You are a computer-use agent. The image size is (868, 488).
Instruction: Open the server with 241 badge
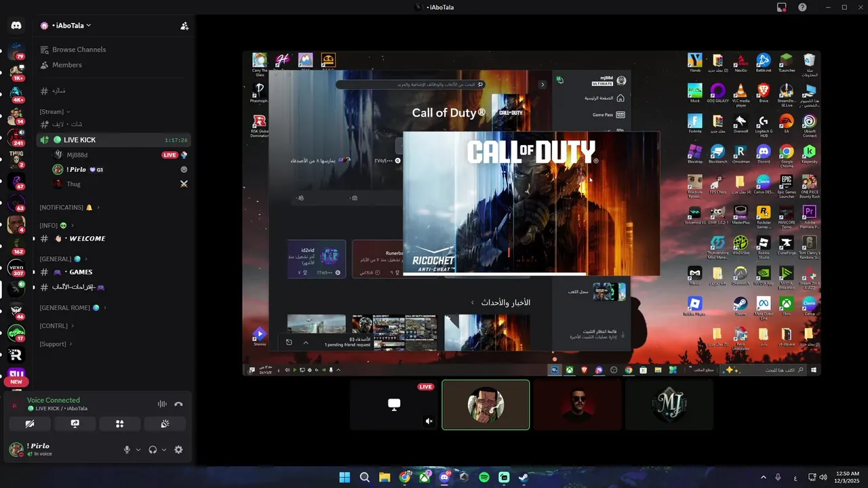click(16, 137)
